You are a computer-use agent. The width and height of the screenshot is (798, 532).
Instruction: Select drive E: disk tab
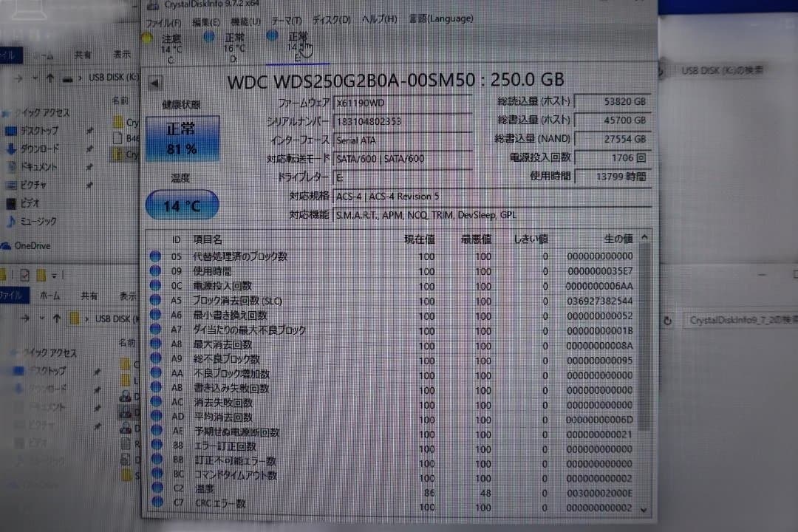pyautogui.click(x=298, y=47)
